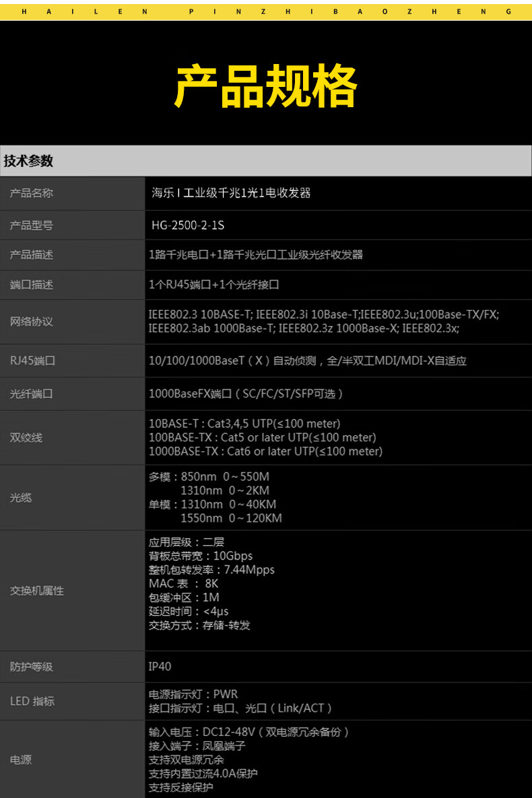The width and height of the screenshot is (532, 798).
Task: Select 输入电压：DC12-48V line
Action: click(x=249, y=732)
